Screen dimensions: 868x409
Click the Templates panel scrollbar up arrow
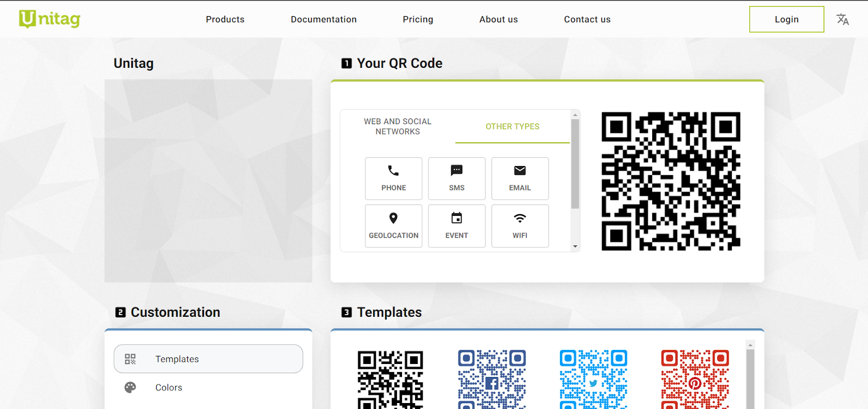pyautogui.click(x=750, y=345)
